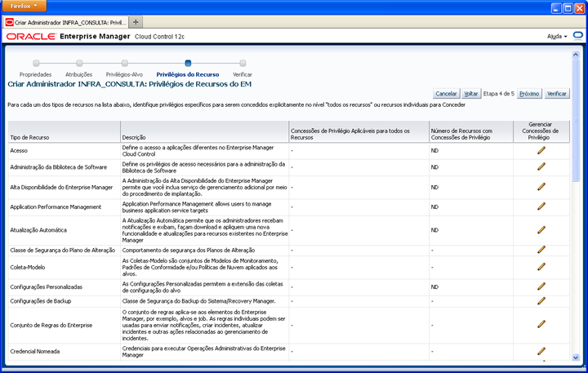
Task: Click the Oracle favicon on the browser tab
Action: coord(9,23)
